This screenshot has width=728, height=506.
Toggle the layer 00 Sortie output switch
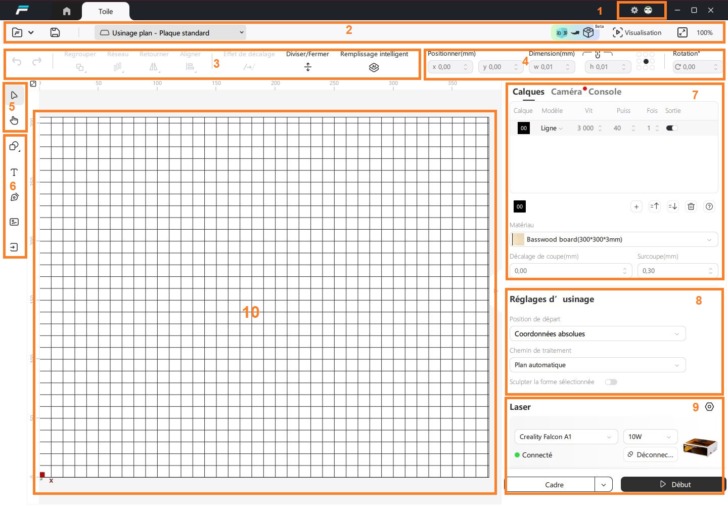(671, 128)
